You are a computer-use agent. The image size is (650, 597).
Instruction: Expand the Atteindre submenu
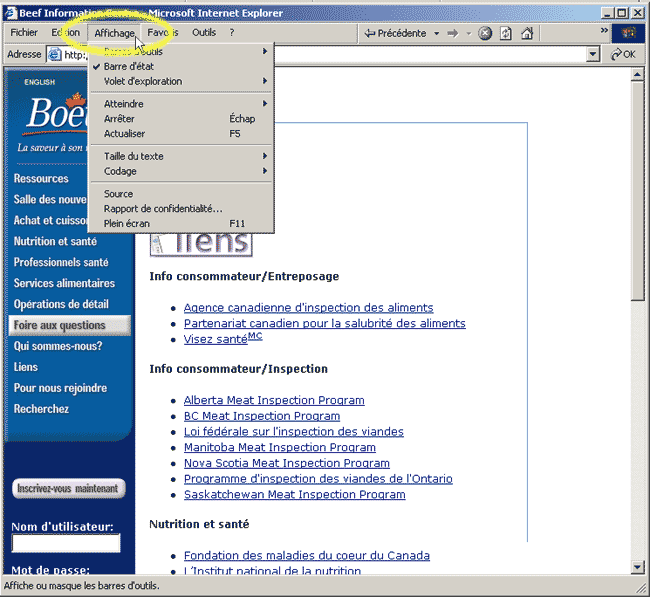tap(181, 104)
